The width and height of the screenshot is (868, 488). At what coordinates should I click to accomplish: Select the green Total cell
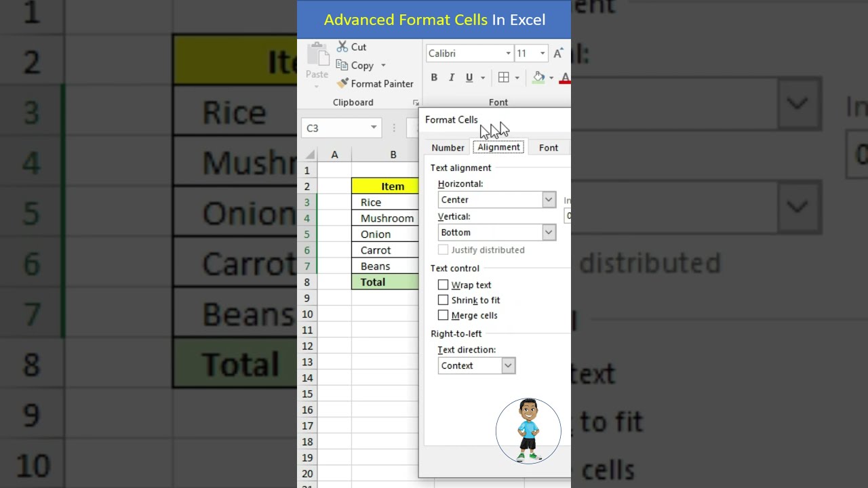tap(385, 282)
